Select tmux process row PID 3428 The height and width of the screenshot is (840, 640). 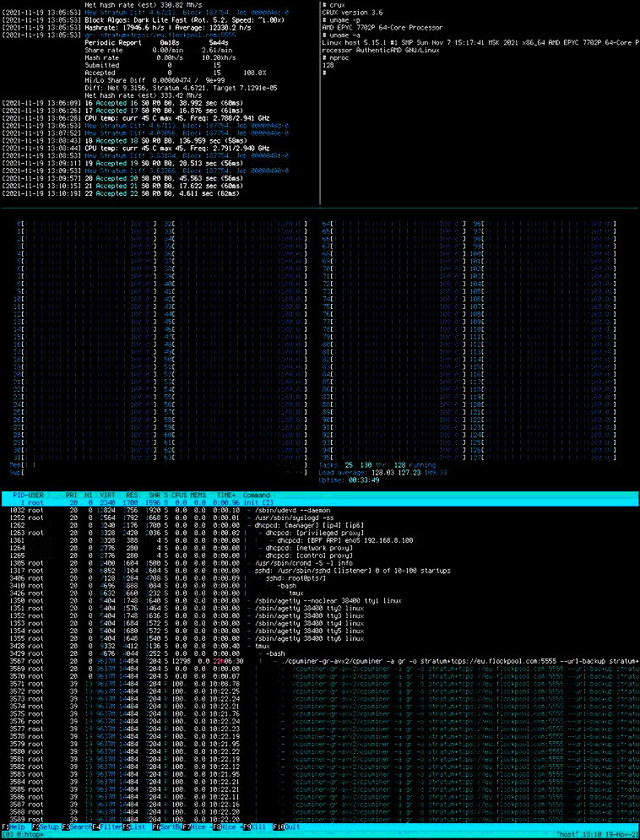click(x=320, y=646)
